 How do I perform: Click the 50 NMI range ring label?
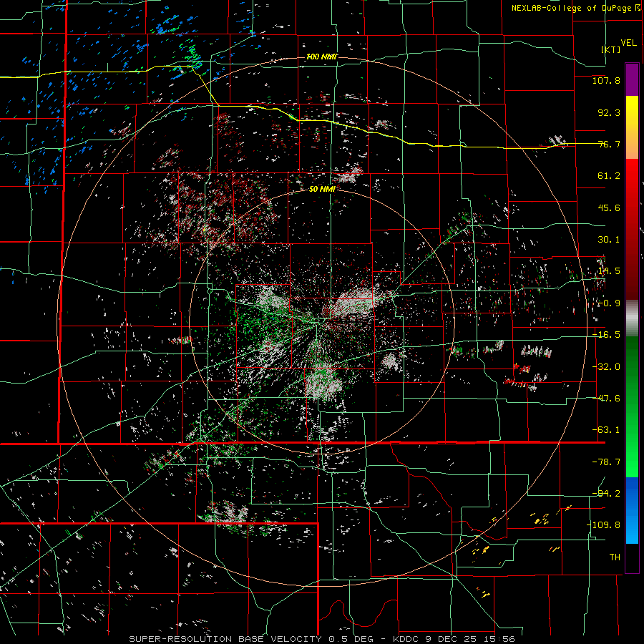[322, 189]
